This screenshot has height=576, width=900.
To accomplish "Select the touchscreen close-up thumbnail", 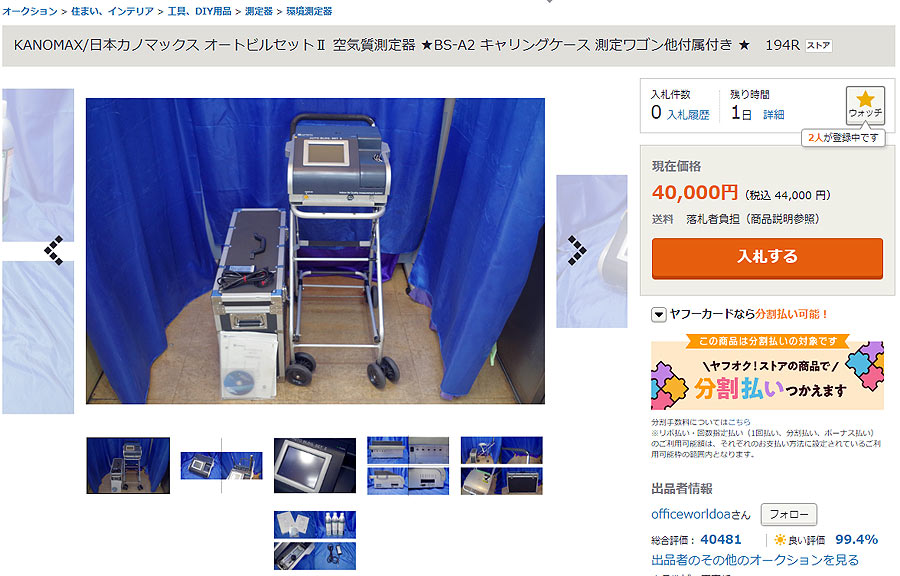I will [315, 465].
